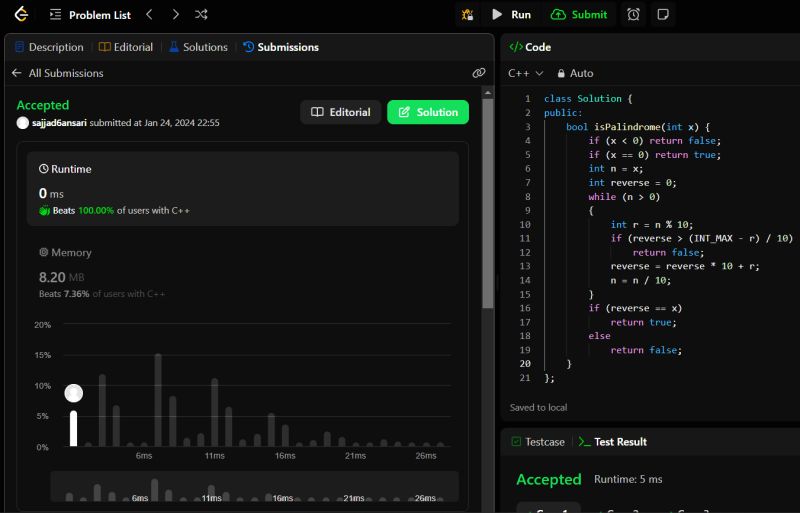Click the 'Beats 100.00%' runtime text
800x513 pixels.
click(83, 210)
